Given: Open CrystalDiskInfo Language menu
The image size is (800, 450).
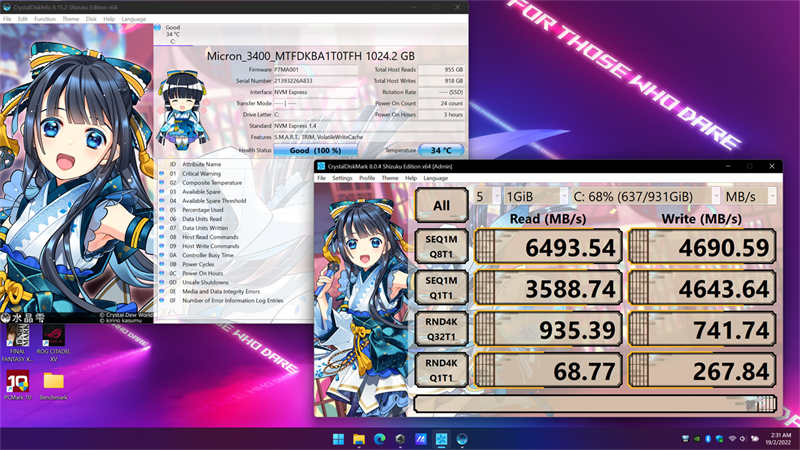Looking at the screenshot, I should tap(134, 19).
